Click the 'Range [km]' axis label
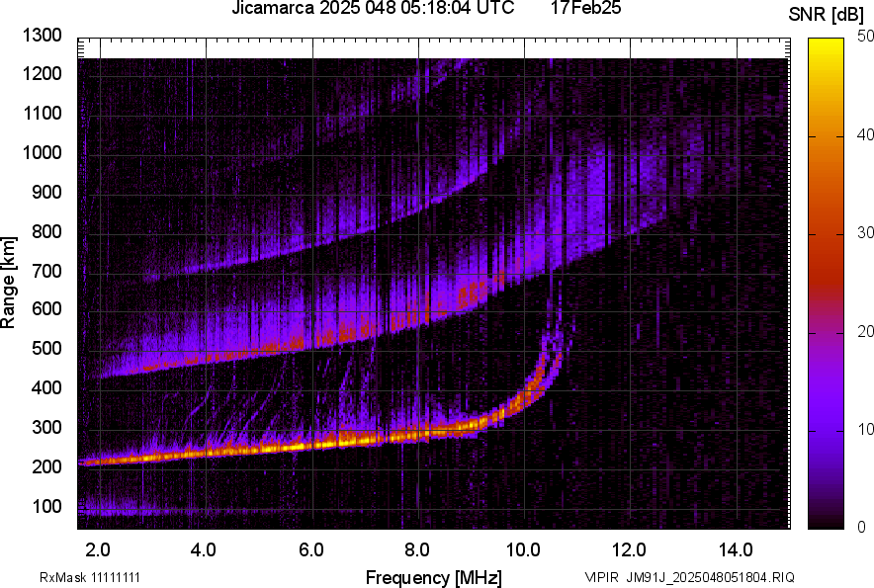 [x=12, y=282]
